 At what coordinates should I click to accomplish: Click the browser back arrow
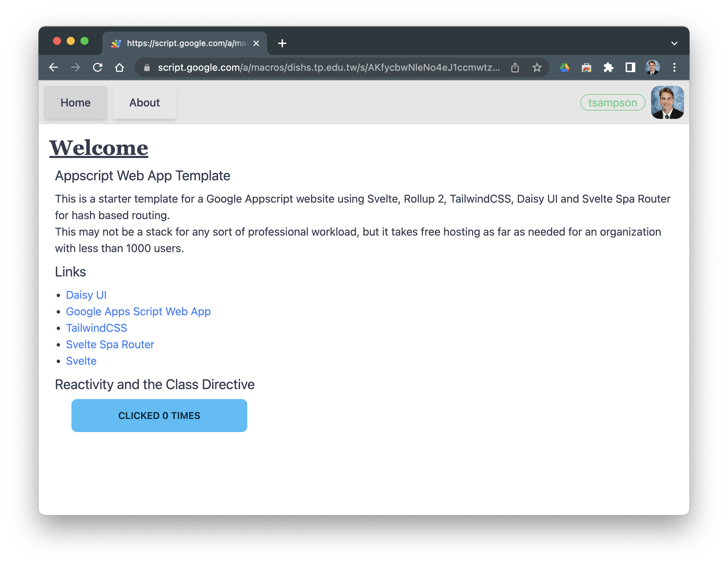[x=54, y=67]
